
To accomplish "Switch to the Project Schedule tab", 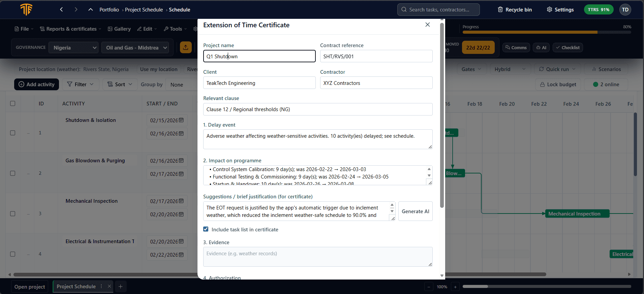I will click(x=76, y=287).
